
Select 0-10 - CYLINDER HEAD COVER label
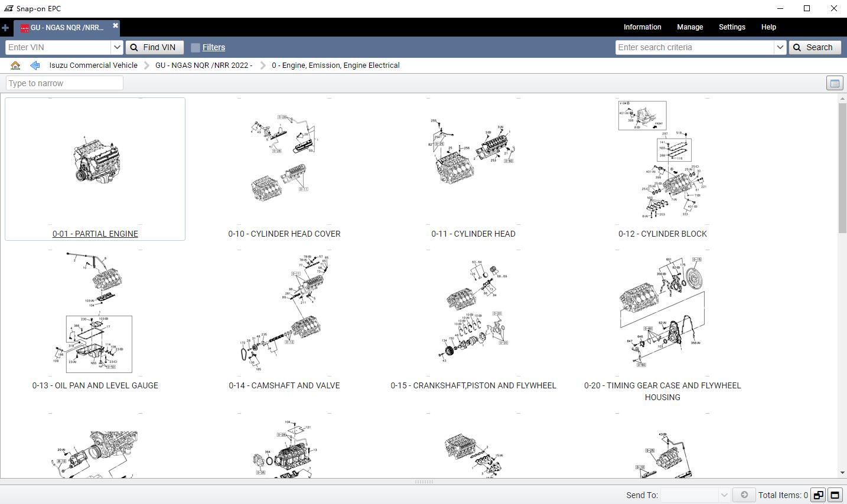[x=284, y=234]
